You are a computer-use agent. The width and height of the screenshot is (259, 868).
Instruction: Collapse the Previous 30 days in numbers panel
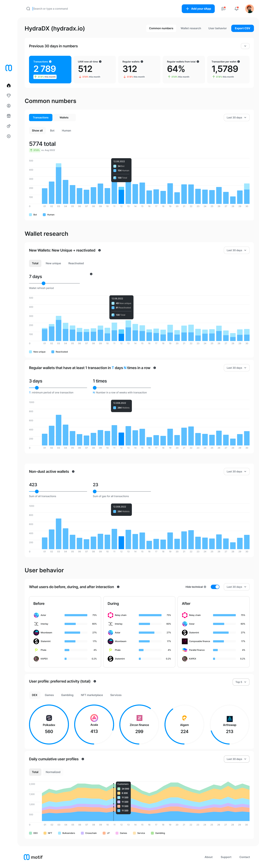point(245,46)
